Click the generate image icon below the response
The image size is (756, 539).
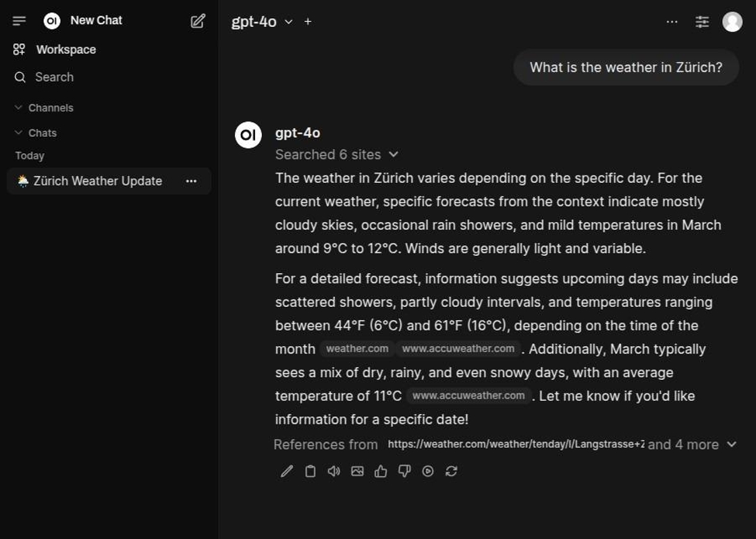coord(357,472)
